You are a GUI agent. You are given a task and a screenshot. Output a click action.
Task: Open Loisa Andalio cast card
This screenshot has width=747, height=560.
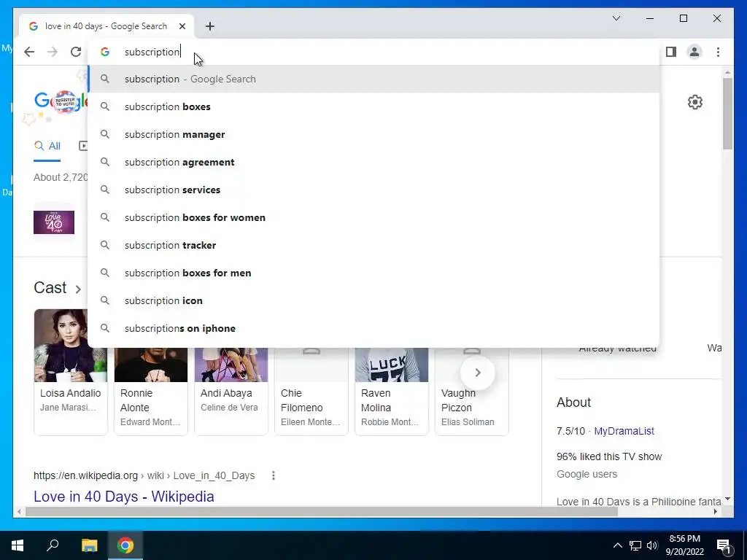[x=71, y=373]
